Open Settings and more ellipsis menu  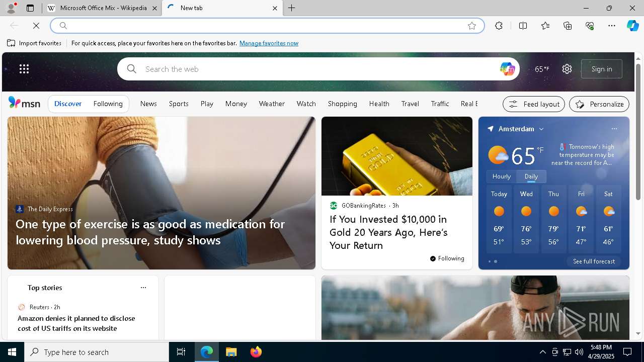pyautogui.click(x=612, y=26)
